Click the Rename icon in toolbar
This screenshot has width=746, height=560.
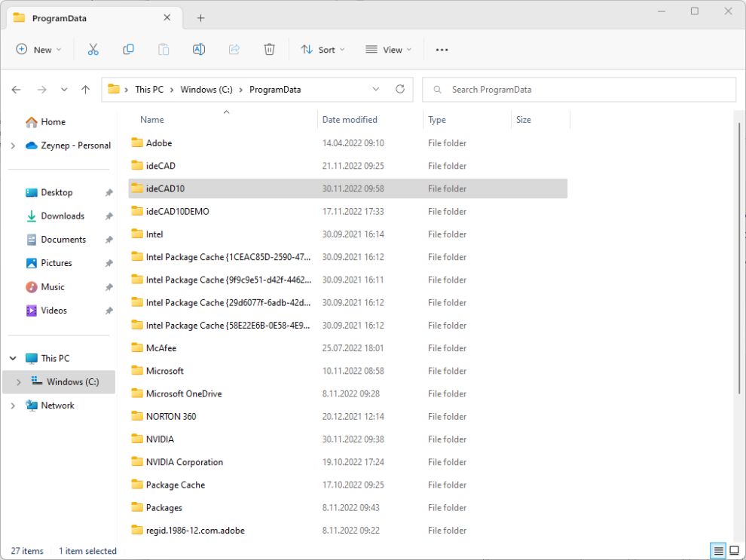coord(199,50)
